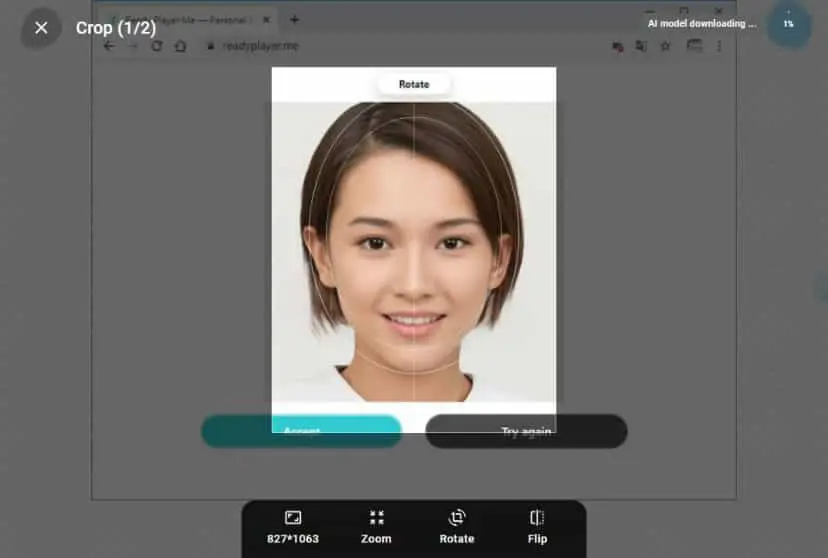This screenshot has width=828, height=558.
Task: Close the Ready Player Me browser tab
Action: (267, 20)
